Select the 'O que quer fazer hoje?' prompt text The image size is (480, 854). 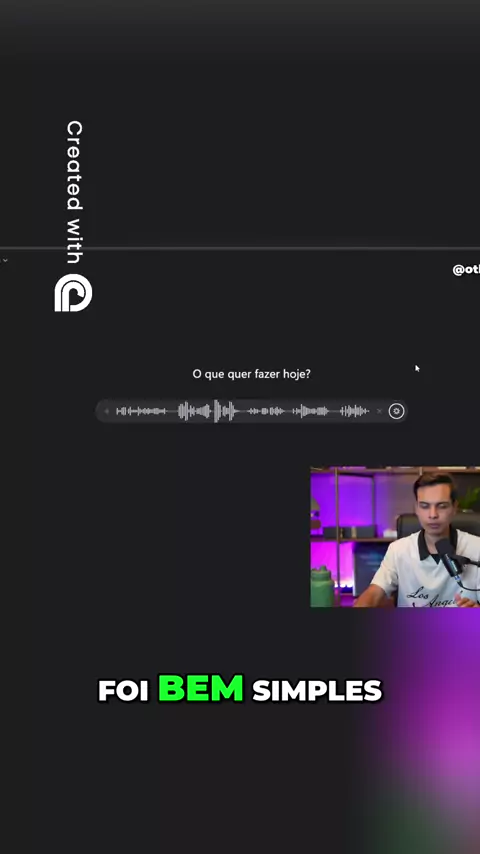pyautogui.click(x=251, y=374)
